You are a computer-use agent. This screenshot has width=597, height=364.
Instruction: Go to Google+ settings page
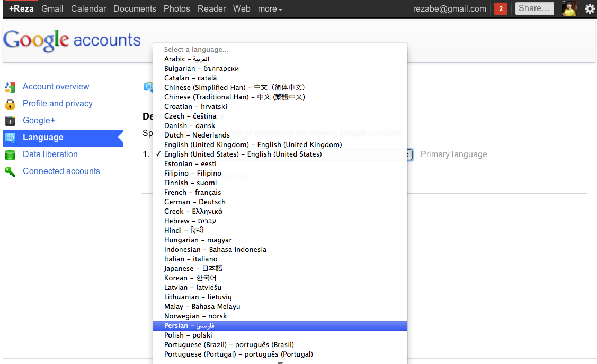[39, 121]
